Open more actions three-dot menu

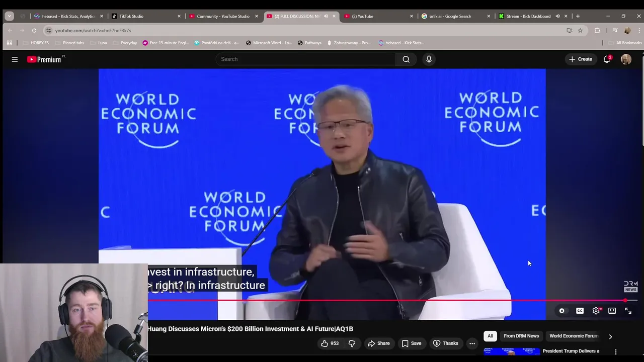(x=472, y=343)
